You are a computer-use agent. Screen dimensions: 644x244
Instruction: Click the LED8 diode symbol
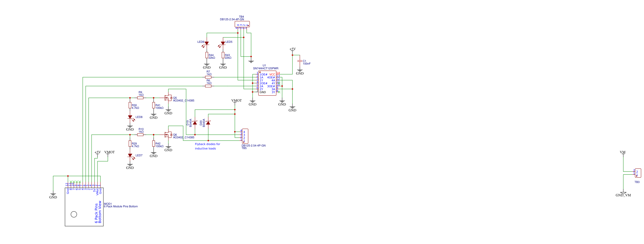130,117
